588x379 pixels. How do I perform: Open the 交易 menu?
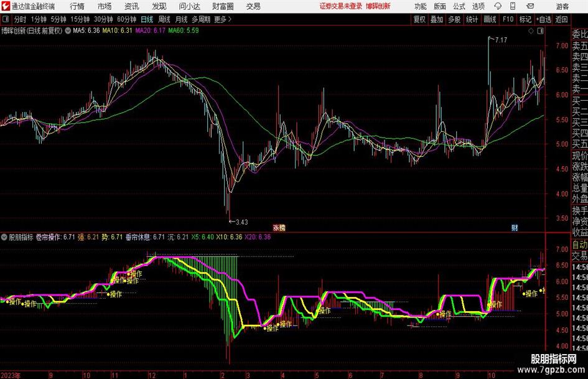(x=253, y=6)
